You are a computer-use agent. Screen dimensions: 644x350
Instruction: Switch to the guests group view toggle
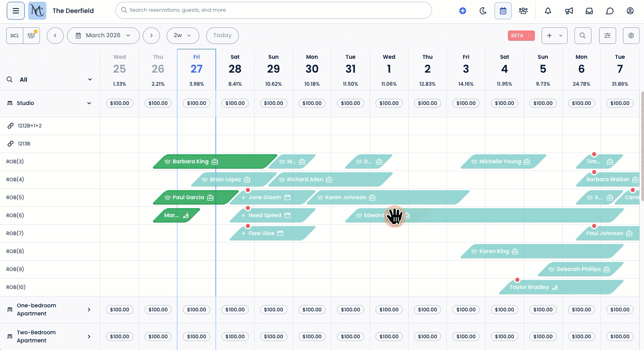coord(31,35)
